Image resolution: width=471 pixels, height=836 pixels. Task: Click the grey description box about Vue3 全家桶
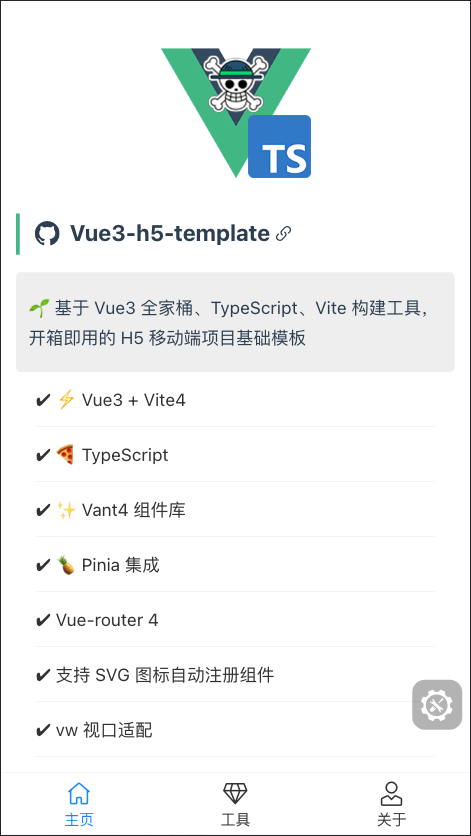[x=235, y=322]
